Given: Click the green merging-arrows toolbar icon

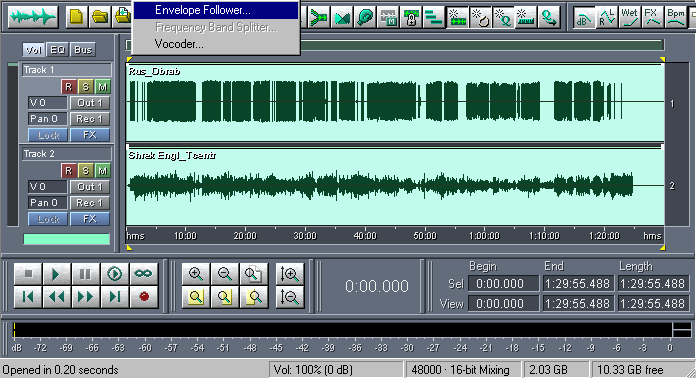Looking at the screenshot, I should [319, 18].
